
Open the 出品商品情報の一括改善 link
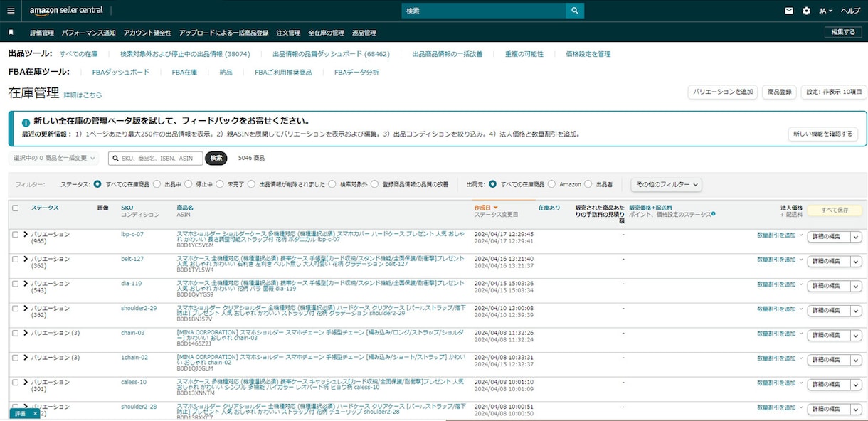(447, 54)
